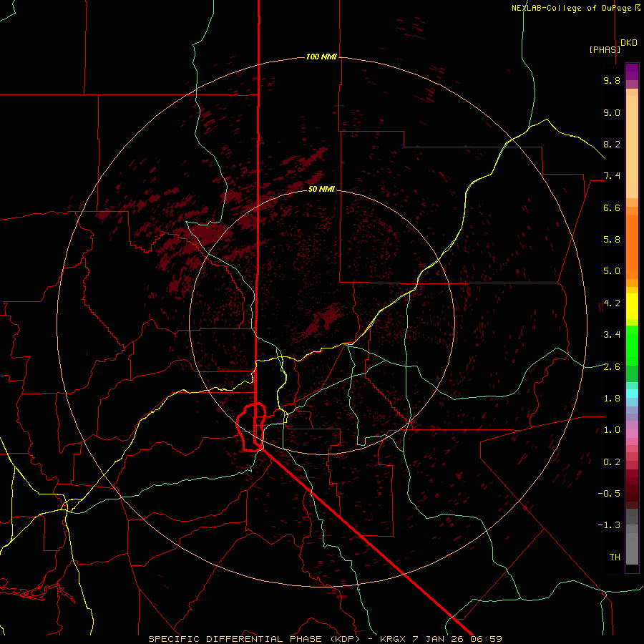Screen dimensions: 644x644
Task: Select the -1.3 value on the color scale
Action: tap(609, 525)
